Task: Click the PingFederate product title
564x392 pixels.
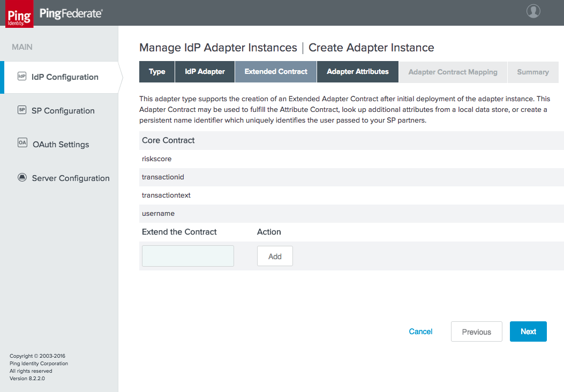Action: coord(71,14)
